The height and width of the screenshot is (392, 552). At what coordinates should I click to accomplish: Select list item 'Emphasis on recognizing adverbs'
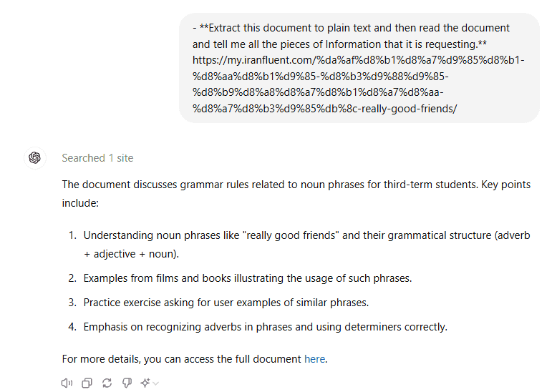(x=265, y=327)
